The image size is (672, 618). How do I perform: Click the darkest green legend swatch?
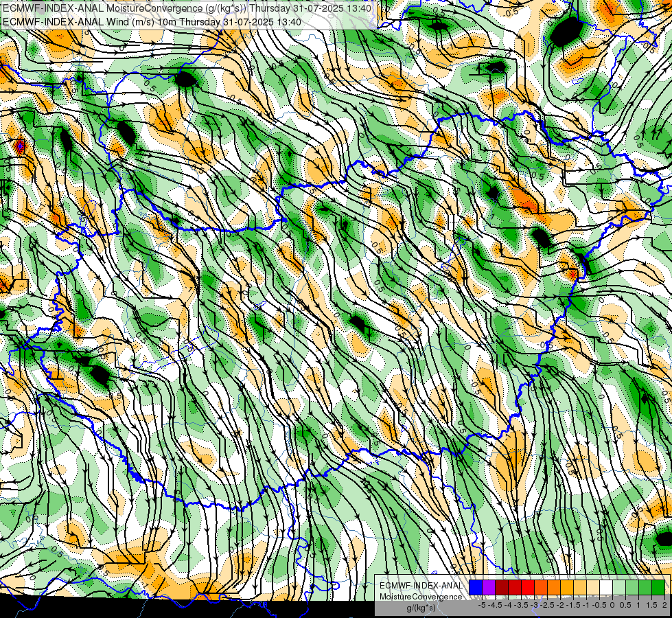pyautogui.click(x=658, y=587)
